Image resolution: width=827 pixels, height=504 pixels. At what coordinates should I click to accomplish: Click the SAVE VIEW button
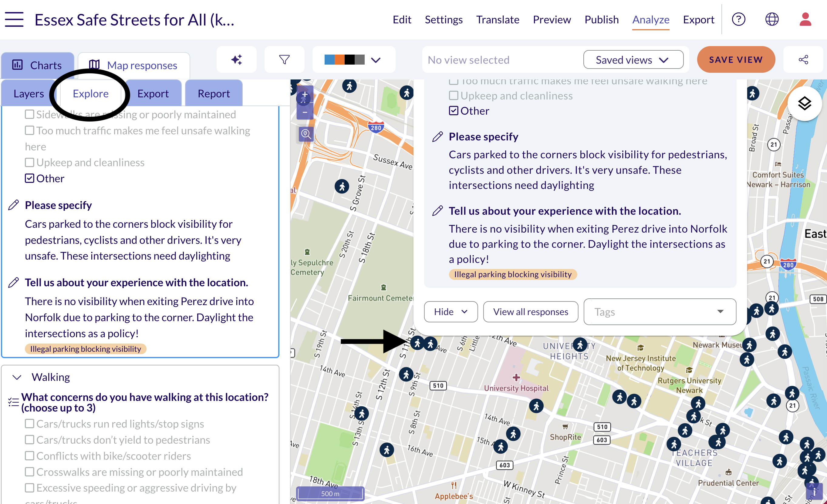736,60
